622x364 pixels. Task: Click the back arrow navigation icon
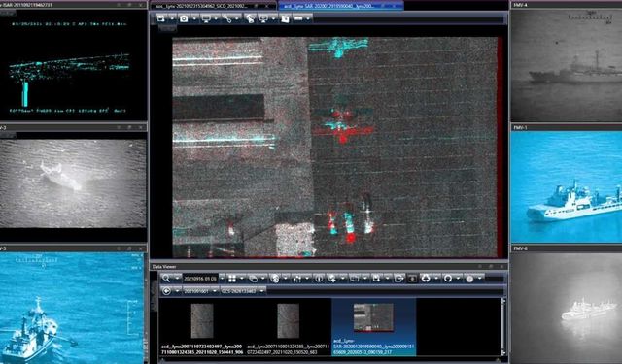[x=166, y=291]
